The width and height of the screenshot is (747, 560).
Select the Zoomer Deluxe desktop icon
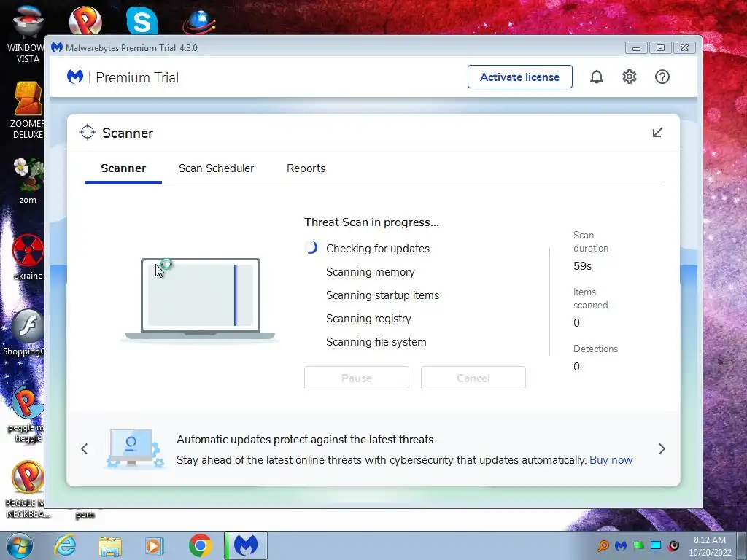click(x=27, y=111)
